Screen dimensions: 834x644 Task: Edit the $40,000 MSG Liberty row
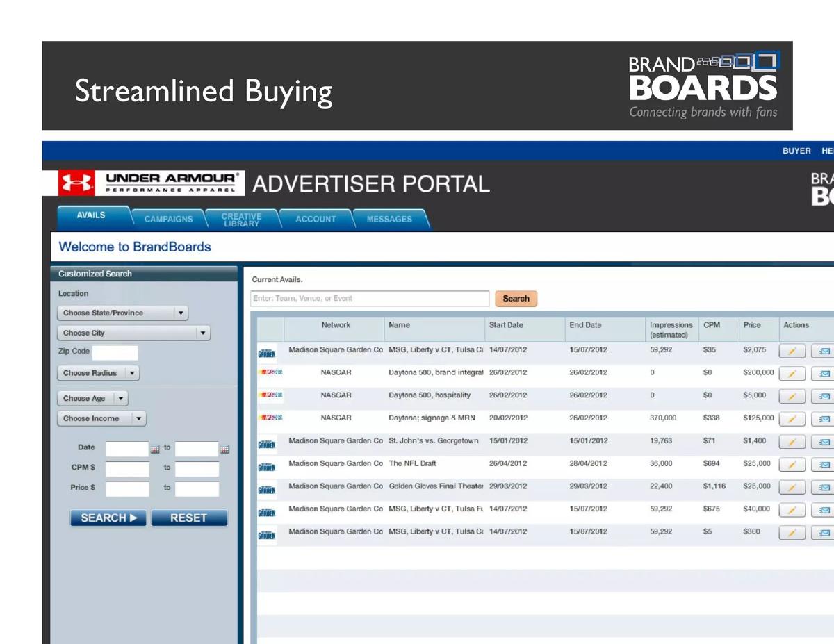[792, 511]
